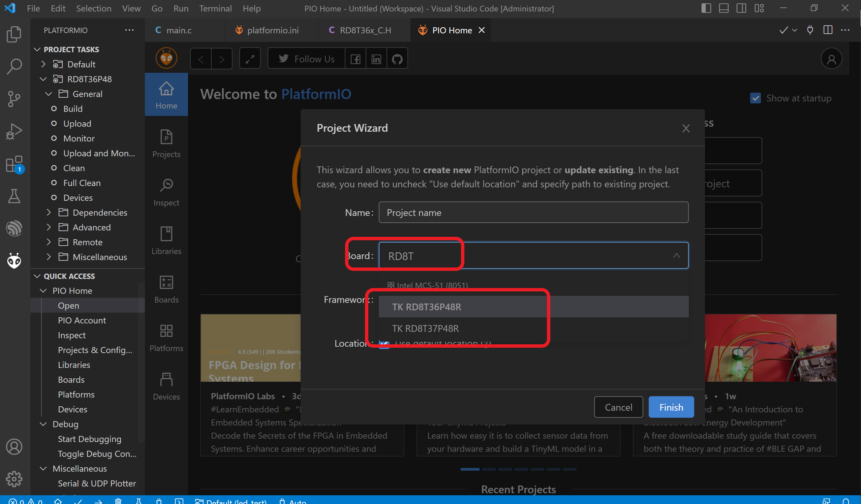Open PlatformIO alien icon in activity bar
The height and width of the screenshot is (504, 861).
pyautogui.click(x=14, y=261)
